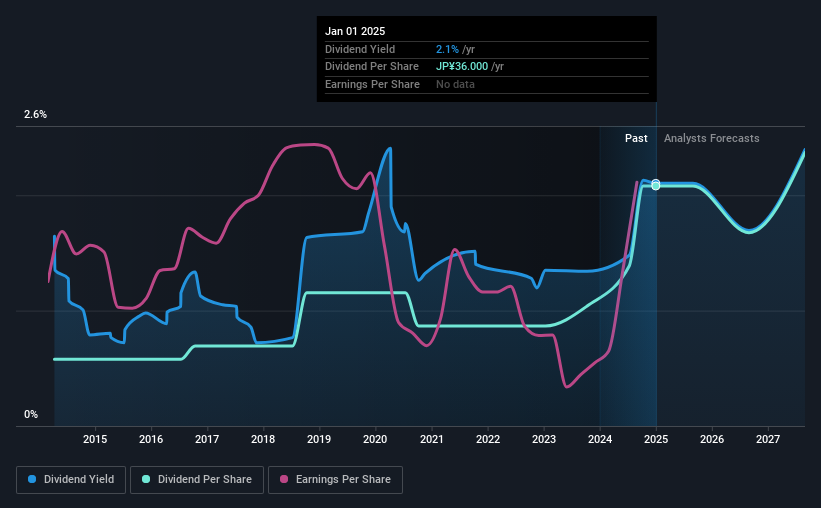This screenshot has height=508, width=821.
Task: Click the 2024 x-axis label
Action: (600, 439)
